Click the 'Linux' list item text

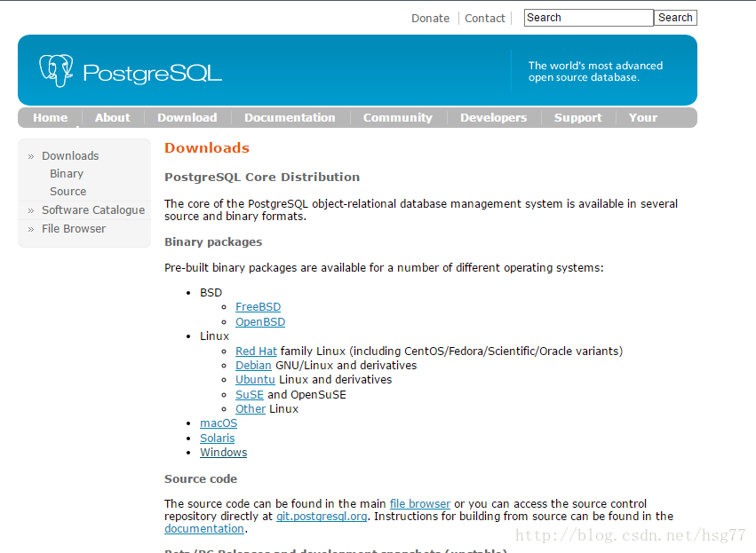pyautogui.click(x=215, y=336)
